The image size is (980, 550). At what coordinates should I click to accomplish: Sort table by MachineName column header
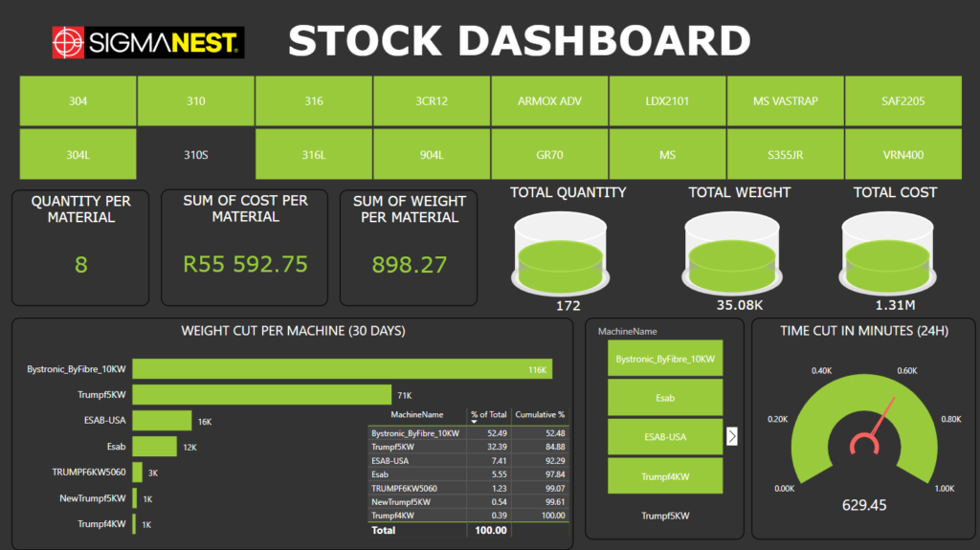[417, 415]
